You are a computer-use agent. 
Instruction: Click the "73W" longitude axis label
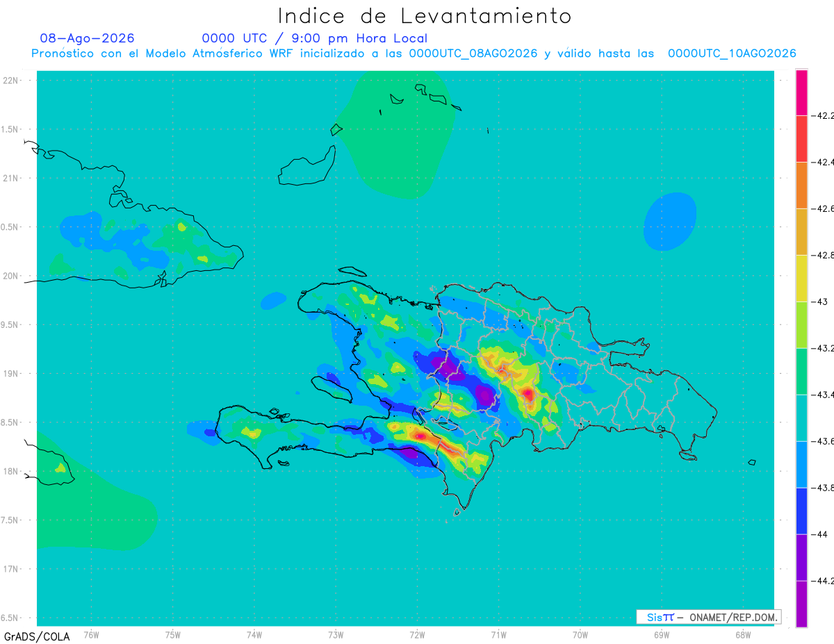click(336, 634)
